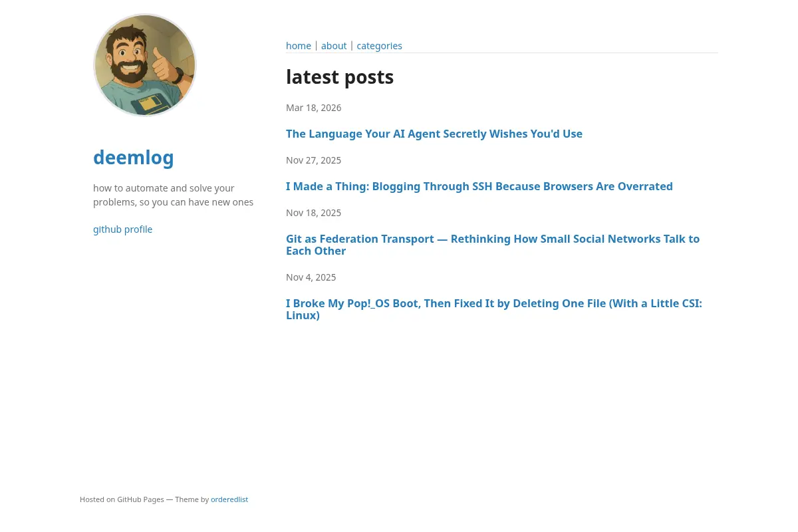Open the deemlog site title link
Screen dimensions: 798x532
coord(134,158)
